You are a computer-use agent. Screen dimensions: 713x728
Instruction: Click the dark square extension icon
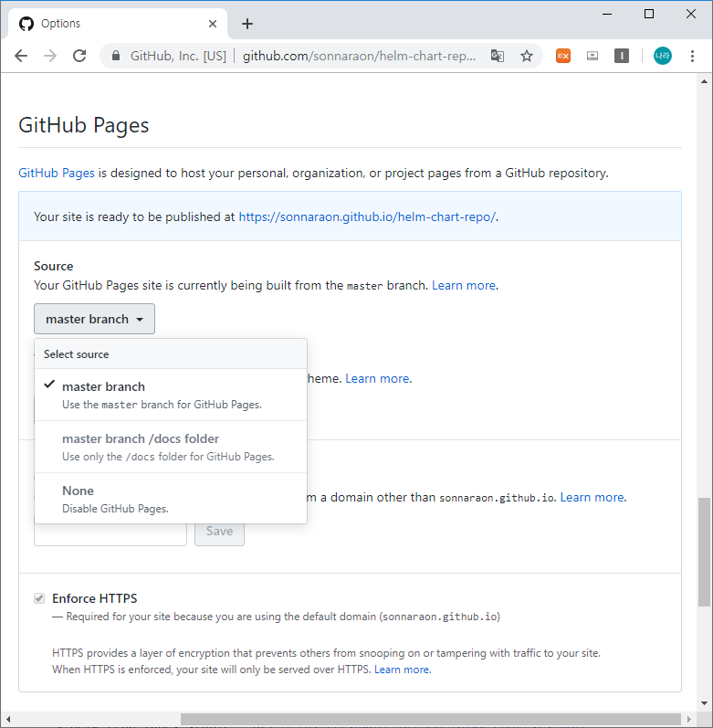pos(622,57)
